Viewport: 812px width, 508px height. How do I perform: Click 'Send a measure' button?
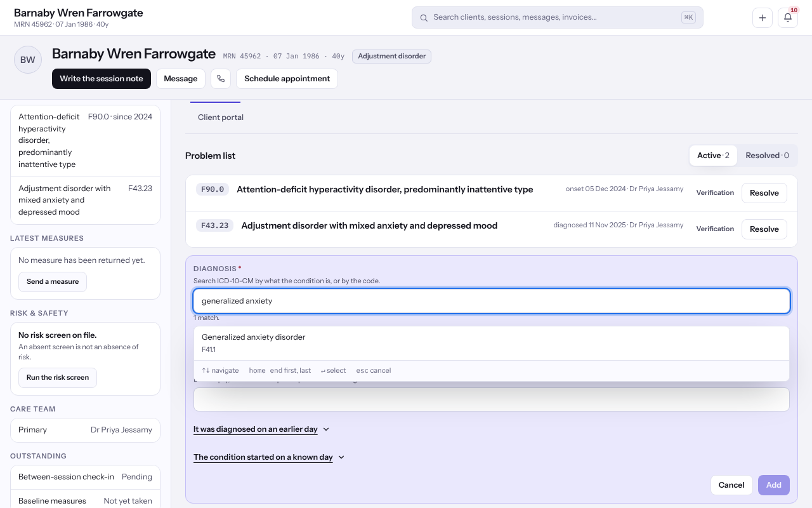pyautogui.click(x=53, y=282)
